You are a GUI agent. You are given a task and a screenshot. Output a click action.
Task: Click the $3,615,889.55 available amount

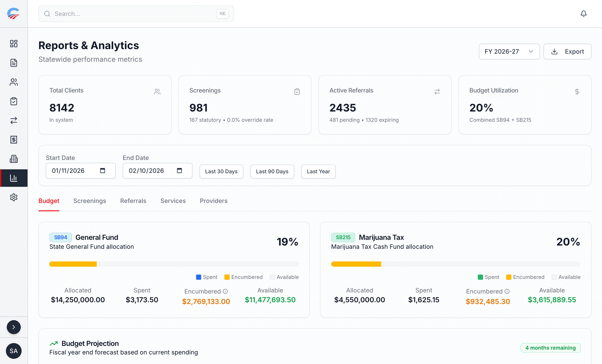[x=552, y=300]
